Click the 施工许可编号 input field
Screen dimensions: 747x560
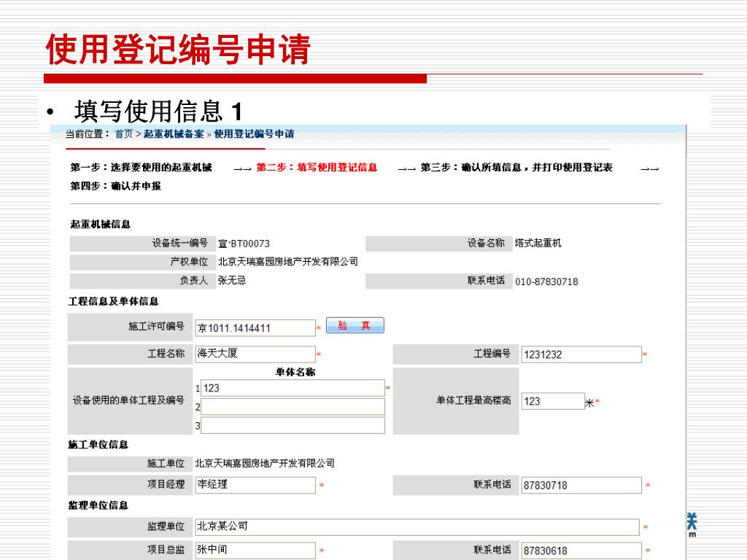[x=255, y=328]
